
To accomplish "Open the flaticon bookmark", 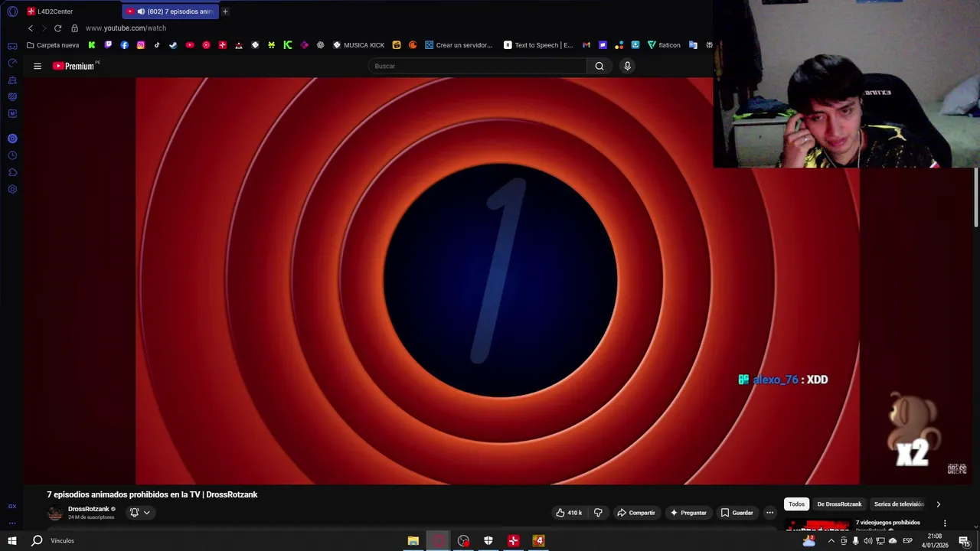I will point(664,45).
